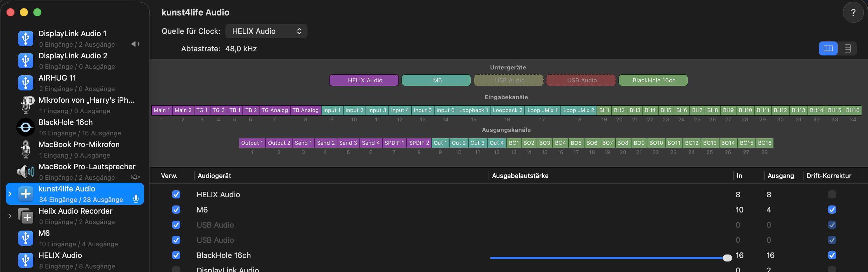Screen dimensions: 868x272
Task: Click the AIRHUG 11 USB device icon
Action: 26,83
